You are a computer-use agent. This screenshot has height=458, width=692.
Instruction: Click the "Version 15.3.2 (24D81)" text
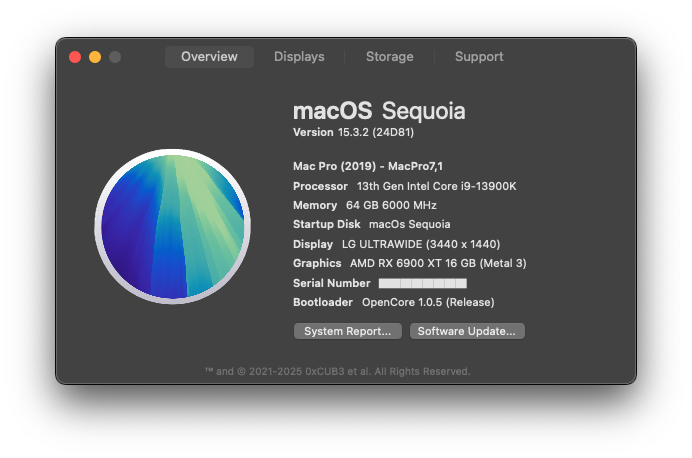[x=354, y=132]
